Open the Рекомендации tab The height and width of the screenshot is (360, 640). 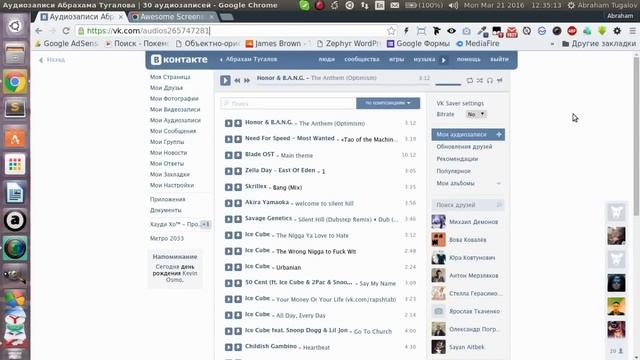(457, 159)
